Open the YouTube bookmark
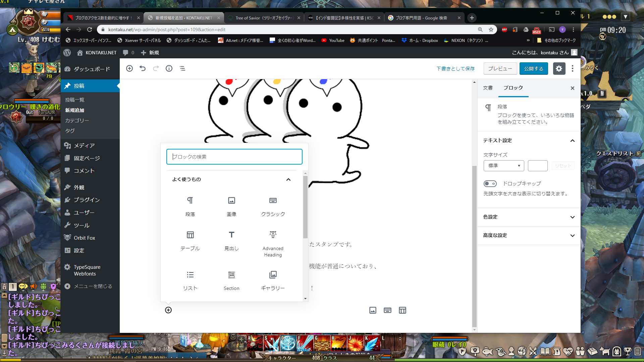The image size is (644, 362). (x=333, y=40)
